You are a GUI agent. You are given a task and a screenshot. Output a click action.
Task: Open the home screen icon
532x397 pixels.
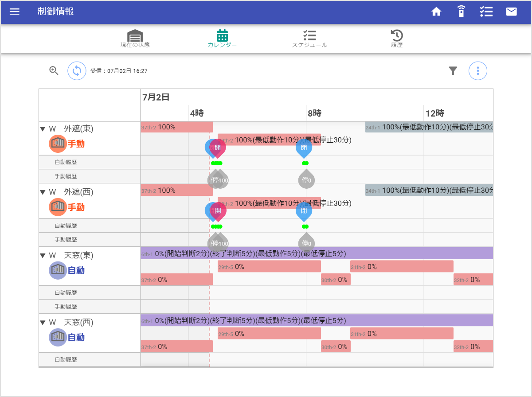(x=436, y=12)
